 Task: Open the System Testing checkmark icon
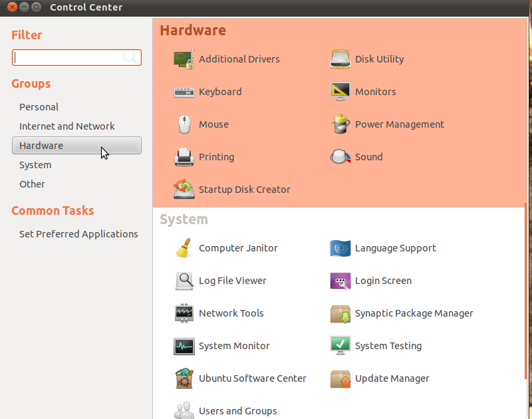pyautogui.click(x=340, y=345)
